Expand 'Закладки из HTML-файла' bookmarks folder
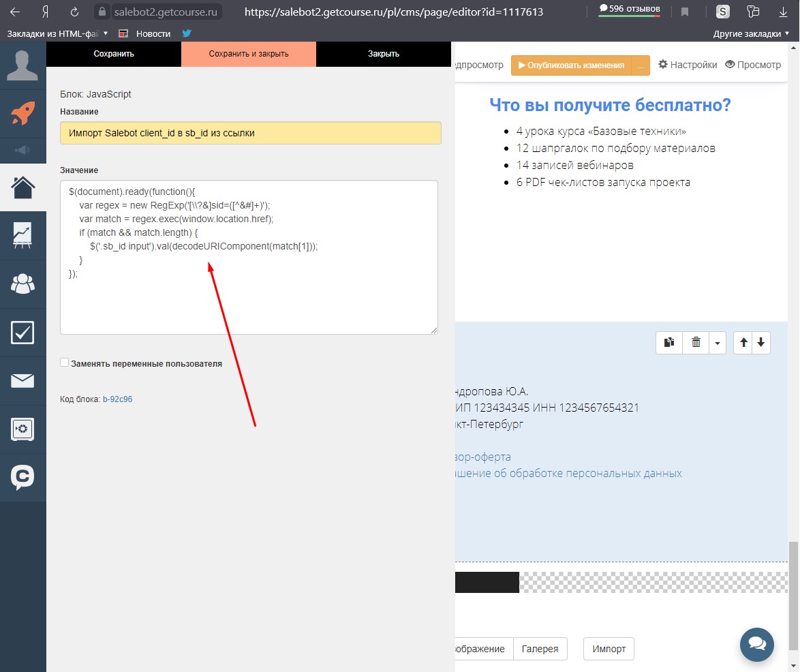This screenshot has width=800, height=672. (58, 33)
